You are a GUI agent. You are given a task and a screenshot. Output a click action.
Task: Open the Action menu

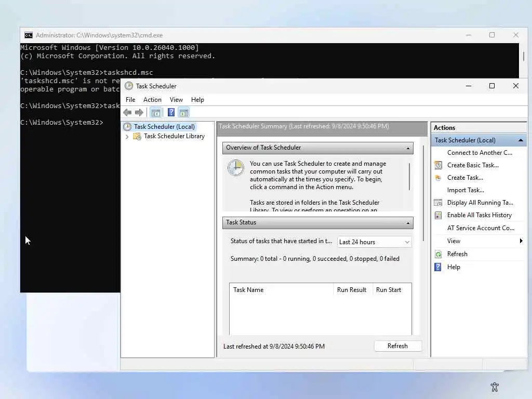[x=152, y=100]
